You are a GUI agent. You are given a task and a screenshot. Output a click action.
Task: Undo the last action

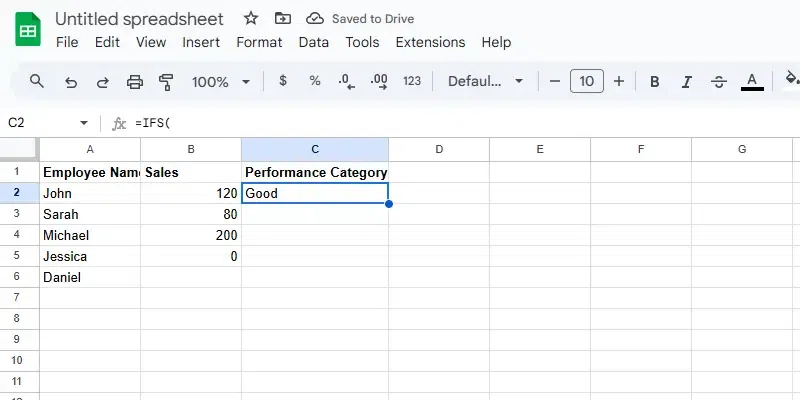pyautogui.click(x=70, y=82)
